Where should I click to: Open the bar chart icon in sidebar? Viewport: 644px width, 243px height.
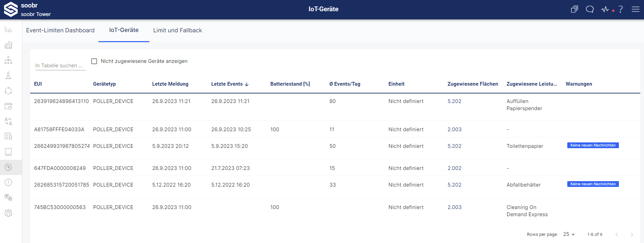tap(8, 30)
